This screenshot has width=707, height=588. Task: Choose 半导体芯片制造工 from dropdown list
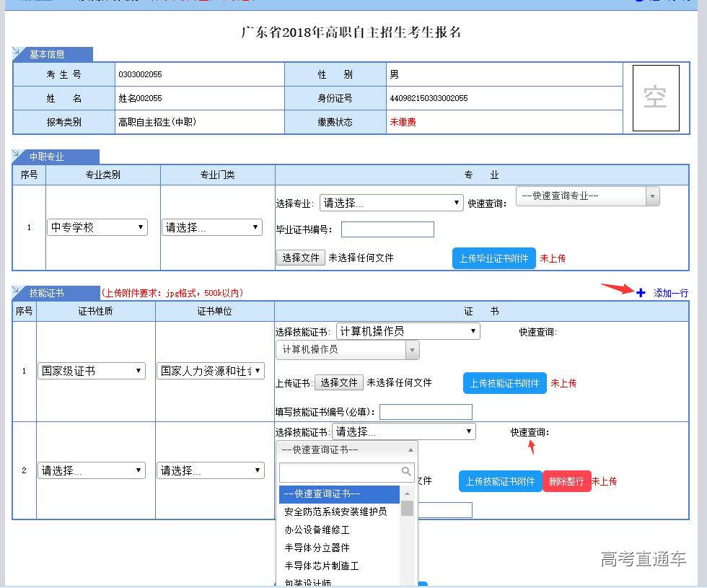321,566
